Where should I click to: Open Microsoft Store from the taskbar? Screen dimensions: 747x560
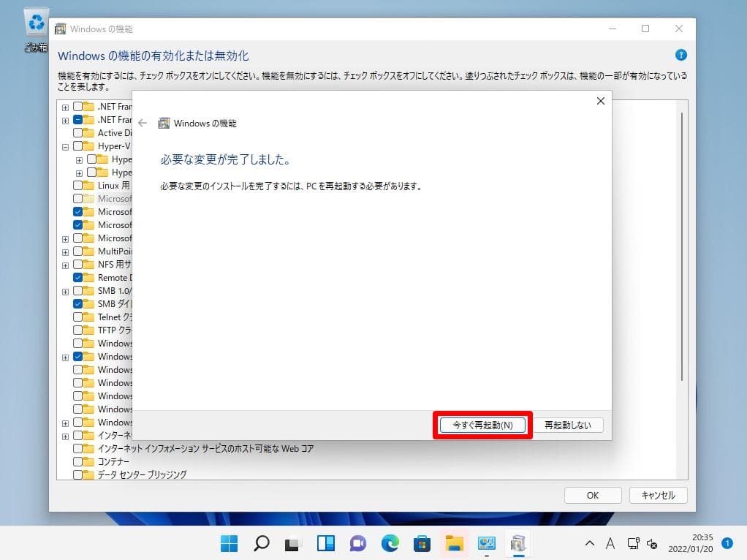(x=422, y=543)
